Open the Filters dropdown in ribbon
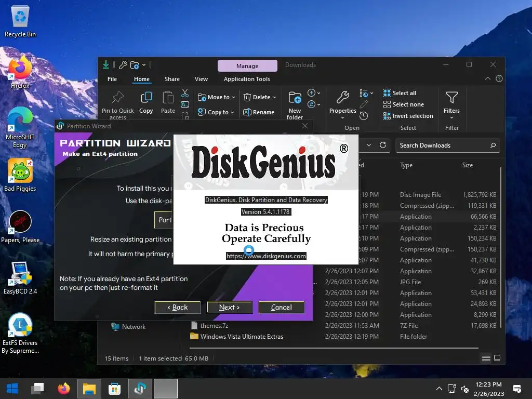 451,104
